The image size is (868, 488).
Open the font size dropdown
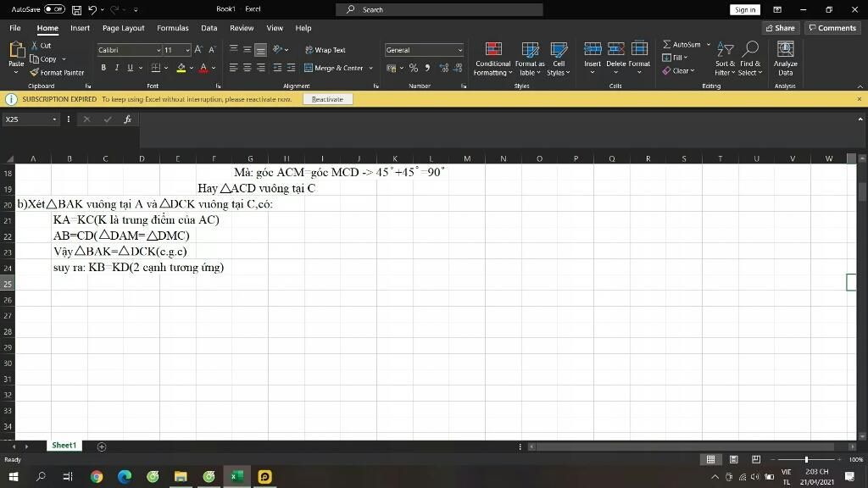(x=187, y=50)
